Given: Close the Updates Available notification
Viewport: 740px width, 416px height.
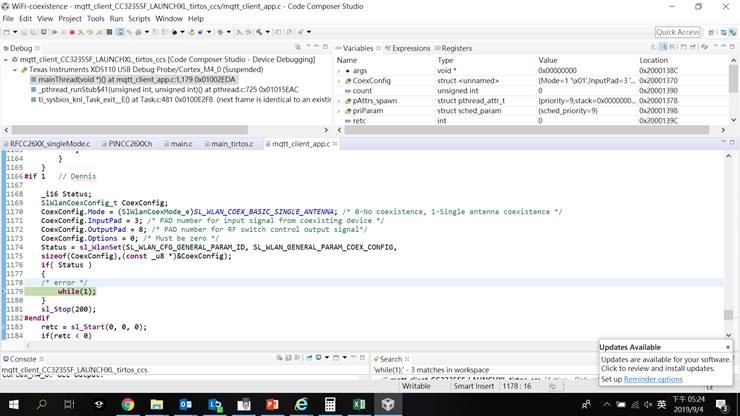Looking at the screenshot, I should pos(728,347).
